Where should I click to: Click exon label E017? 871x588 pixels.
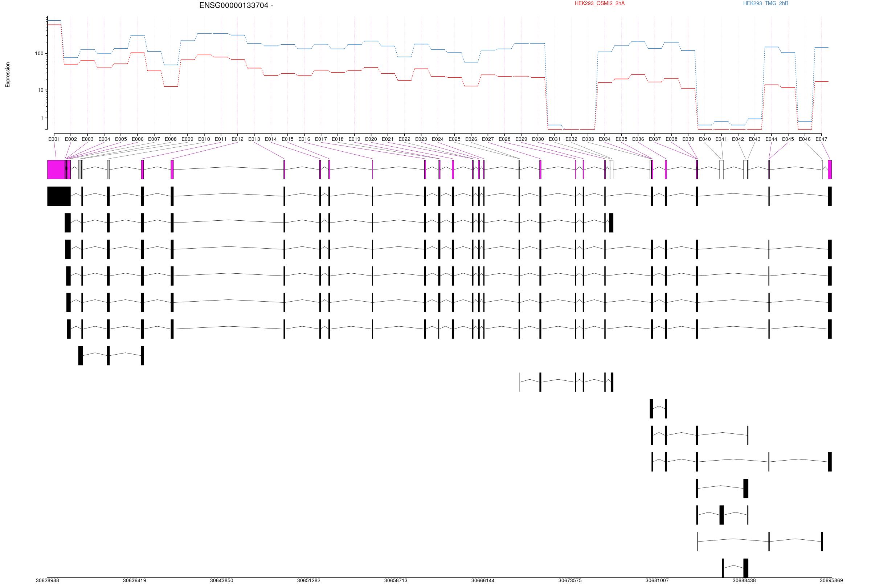point(321,139)
